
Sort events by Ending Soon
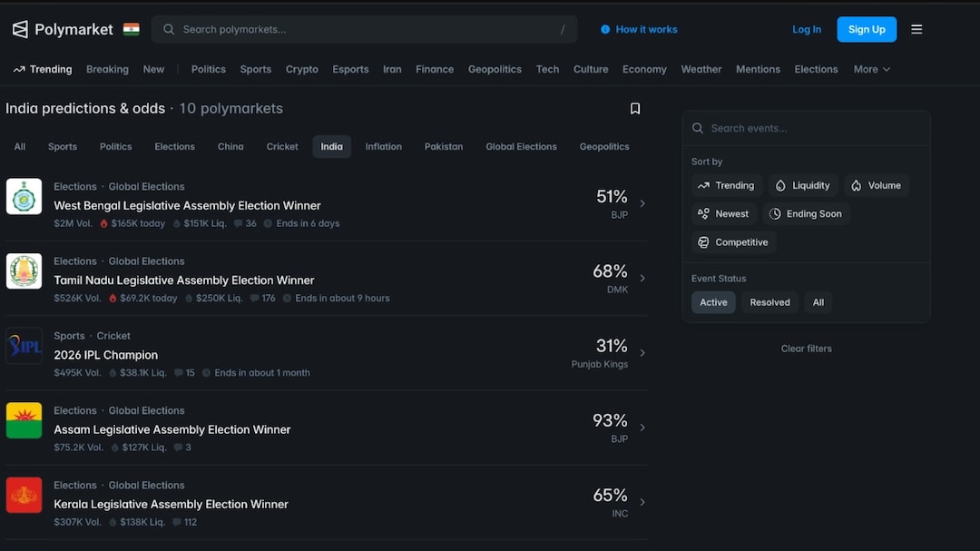805,214
